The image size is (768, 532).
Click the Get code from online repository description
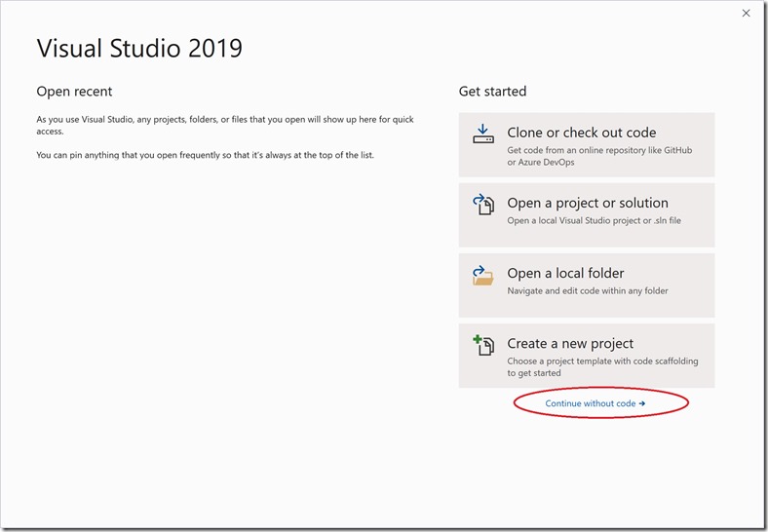599,156
